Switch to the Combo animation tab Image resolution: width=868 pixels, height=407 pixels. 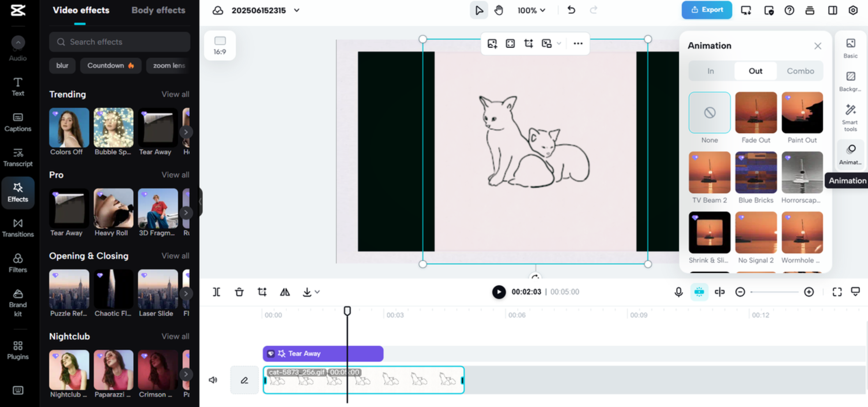pyautogui.click(x=800, y=71)
